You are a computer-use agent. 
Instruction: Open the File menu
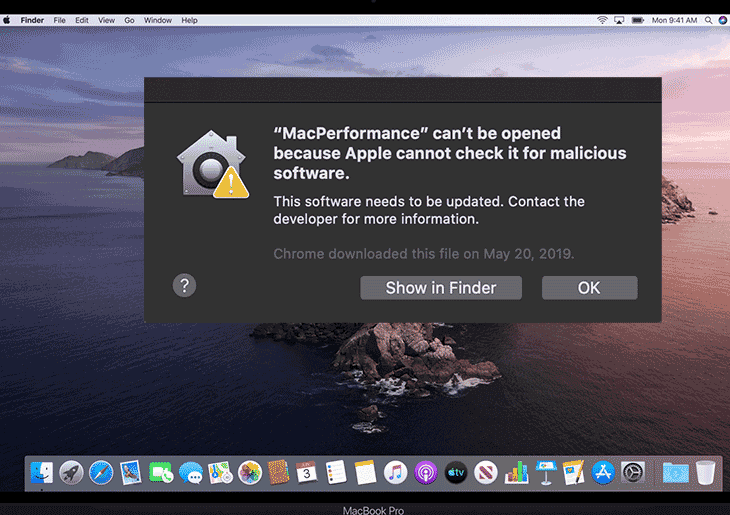pyautogui.click(x=59, y=20)
